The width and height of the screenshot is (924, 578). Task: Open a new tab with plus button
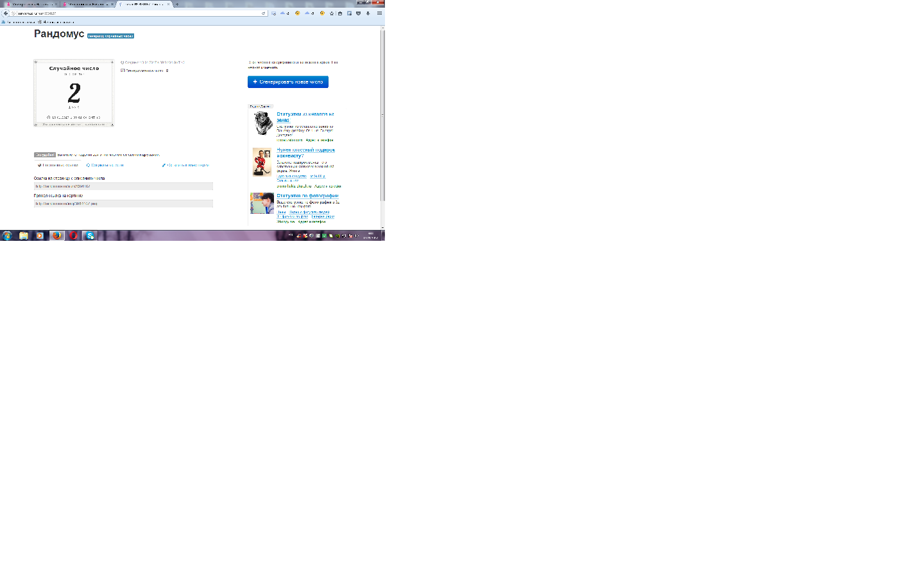pyautogui.click(x=177, y=4)
